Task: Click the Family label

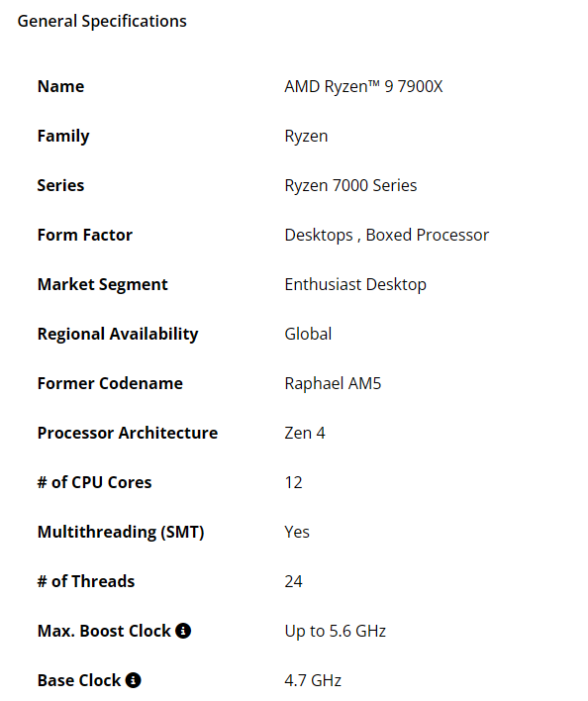Action: tap(63, 137)
